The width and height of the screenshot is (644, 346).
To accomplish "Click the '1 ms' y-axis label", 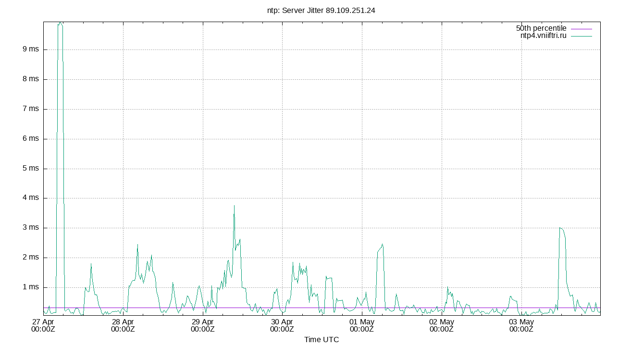I will (x=31, y=287).
